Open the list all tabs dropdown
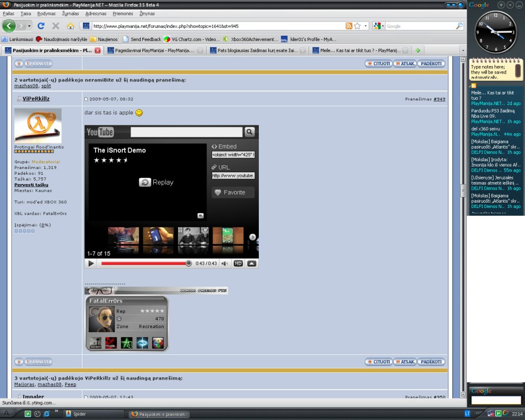 coord(463,50)
